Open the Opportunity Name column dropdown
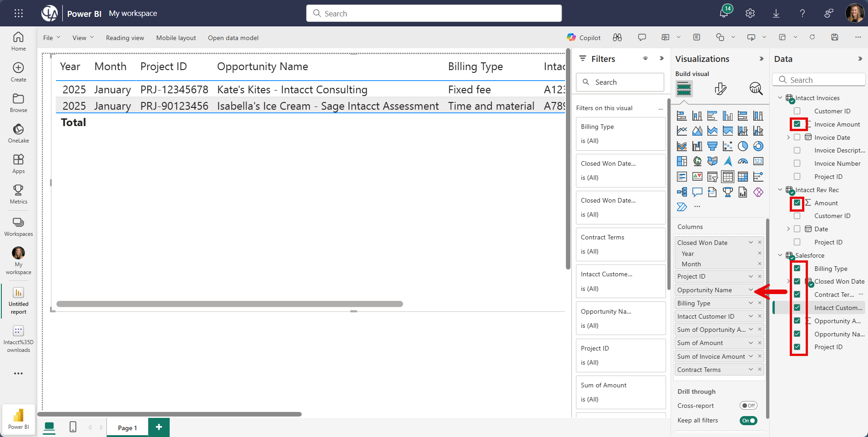 click(x=750, y=290)
